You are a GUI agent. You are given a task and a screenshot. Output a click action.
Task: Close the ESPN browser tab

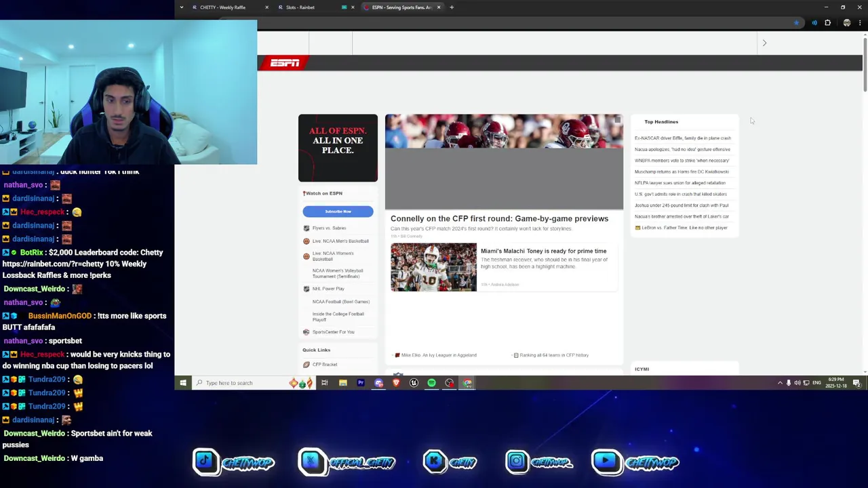pyautogui.click(x=439, y=7)
